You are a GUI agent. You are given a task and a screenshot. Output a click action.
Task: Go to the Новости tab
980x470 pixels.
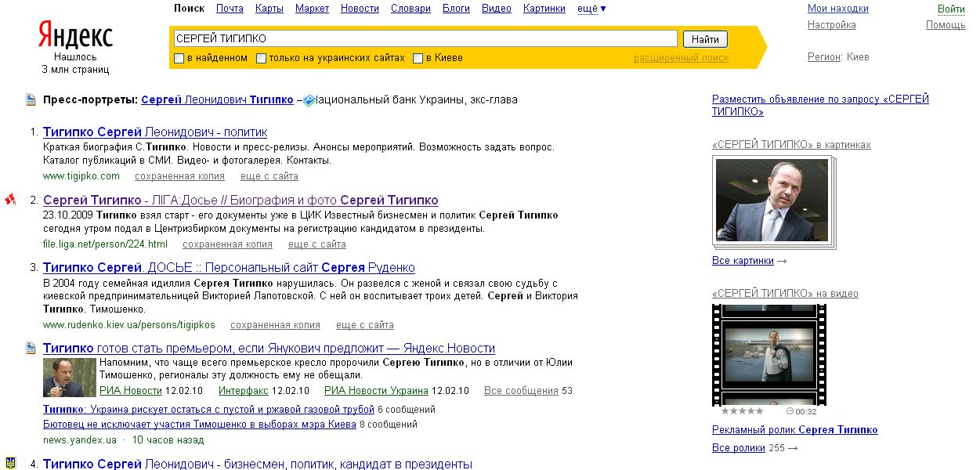(360, 9)
